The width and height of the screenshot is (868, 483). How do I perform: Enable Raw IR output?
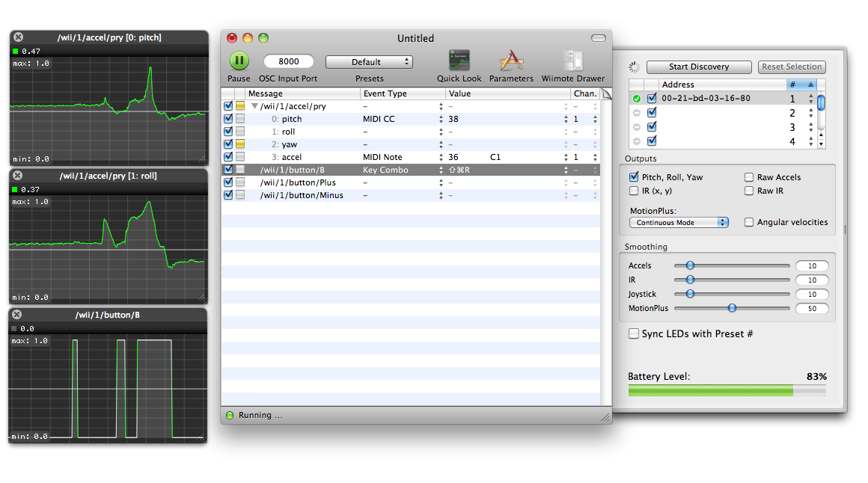[749, 191]
